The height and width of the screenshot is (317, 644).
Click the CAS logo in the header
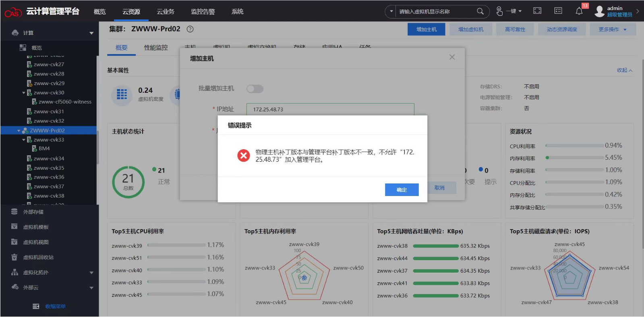pos(13,12)
